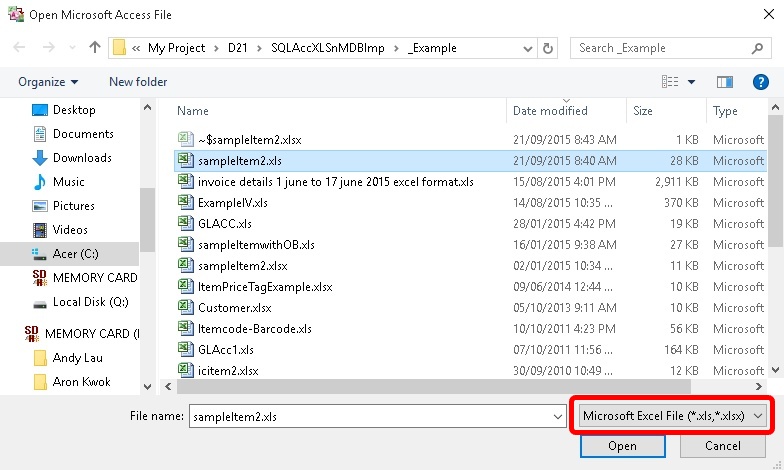Screen dimensions: 784x470
Task: Click the Excel icon for GLACC.xls
Action: tap(185, 223)
